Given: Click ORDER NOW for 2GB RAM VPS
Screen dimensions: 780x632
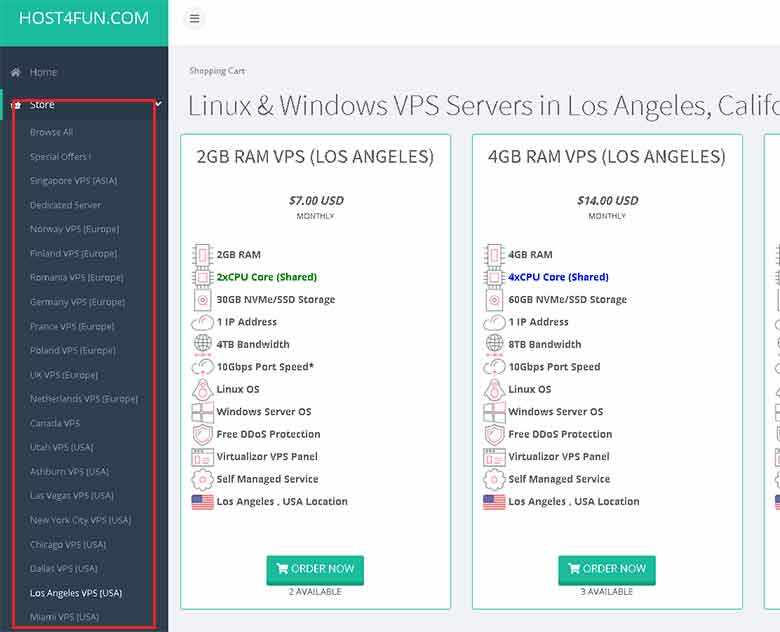Looking at the screenshot, I should [315, 569].
